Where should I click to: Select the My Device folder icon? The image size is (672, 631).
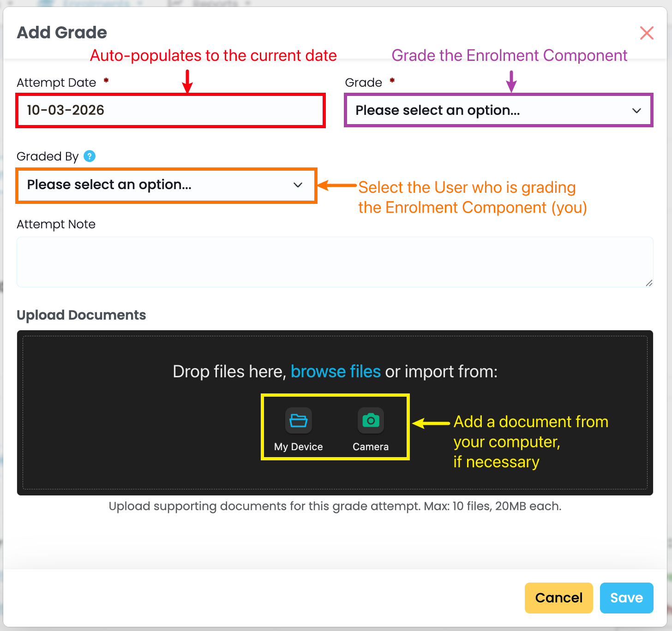[x=298, y=421]
